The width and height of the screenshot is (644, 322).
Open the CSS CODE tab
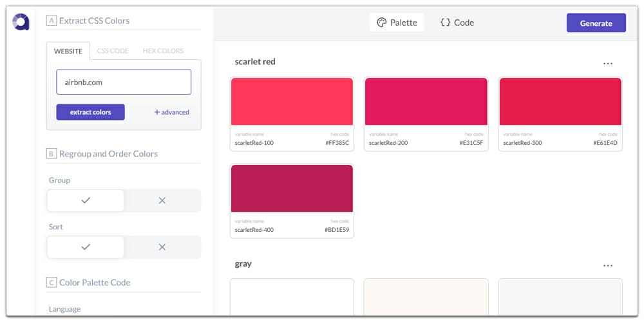113,51
